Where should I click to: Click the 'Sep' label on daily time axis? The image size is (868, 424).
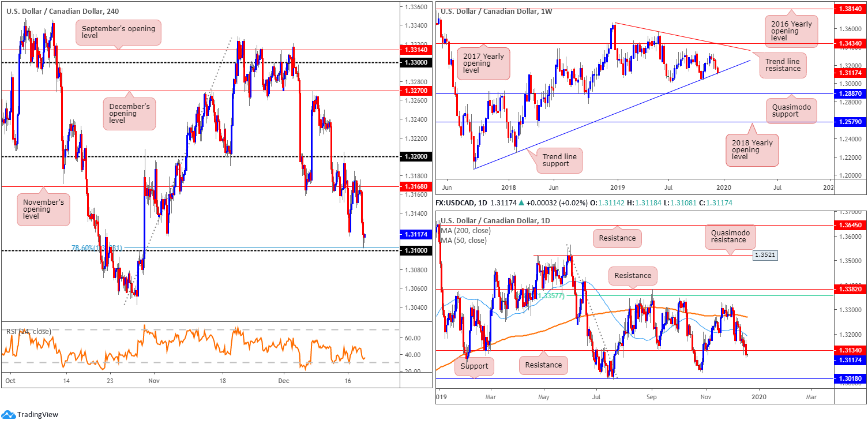coord(651,397)
